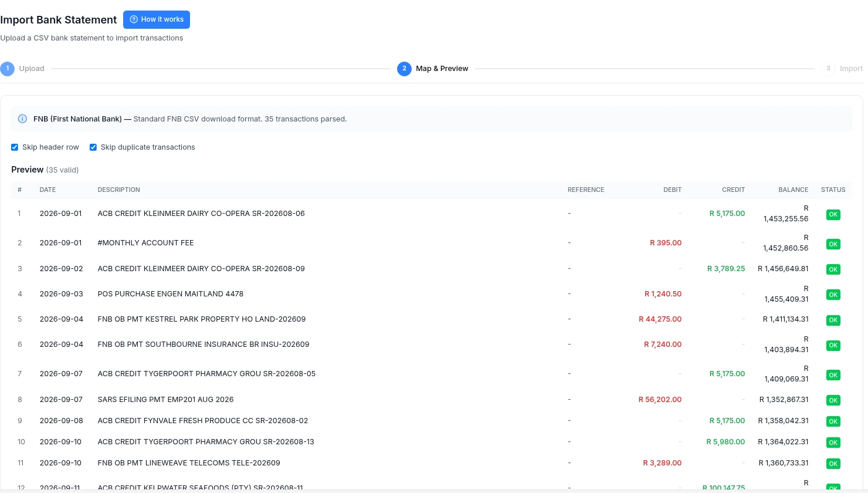Click OK badge for Lineweave Telecoms row
The height and width of the screenshot is (493, 868).
[833, 464]
